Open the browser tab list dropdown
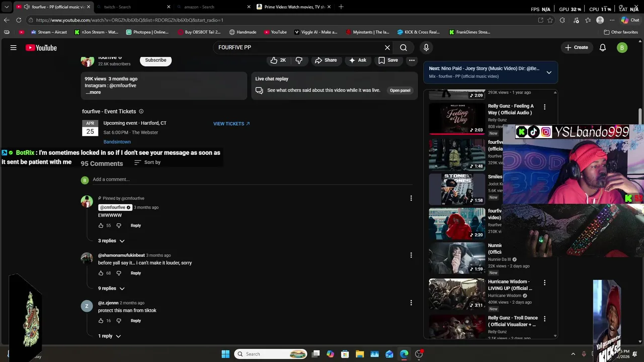The height and width of the screenshot is (362, 644). point(7,7)
